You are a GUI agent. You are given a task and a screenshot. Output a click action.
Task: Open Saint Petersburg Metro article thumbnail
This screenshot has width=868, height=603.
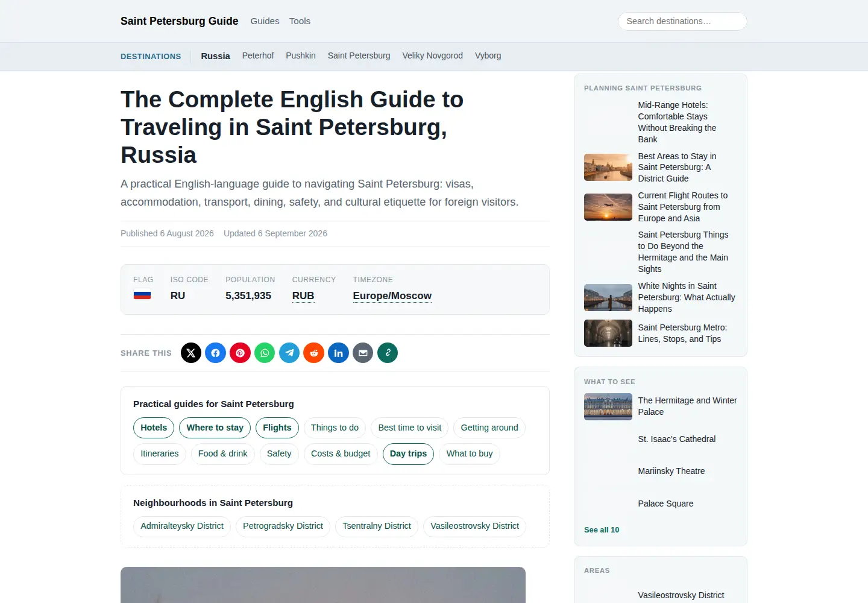tap(608, 333)
